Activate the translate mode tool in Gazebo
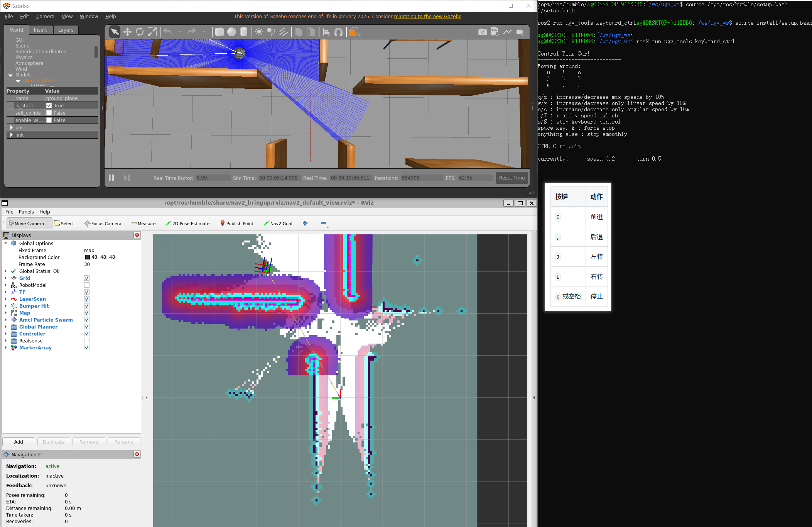 click(x=127, y=32)
